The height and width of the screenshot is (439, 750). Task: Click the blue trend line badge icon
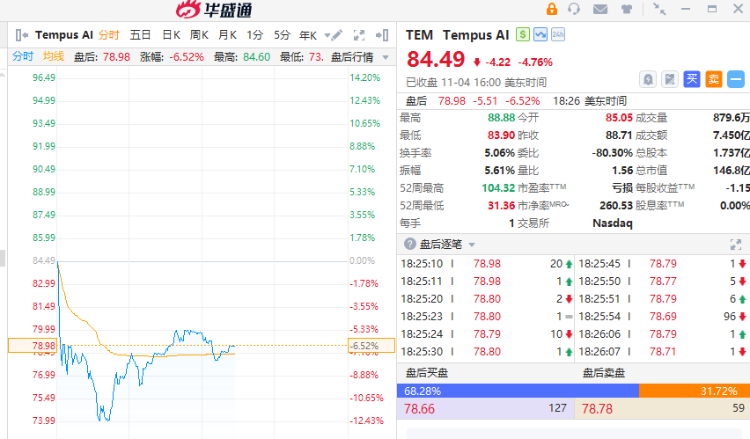click(x=540, y=34)
